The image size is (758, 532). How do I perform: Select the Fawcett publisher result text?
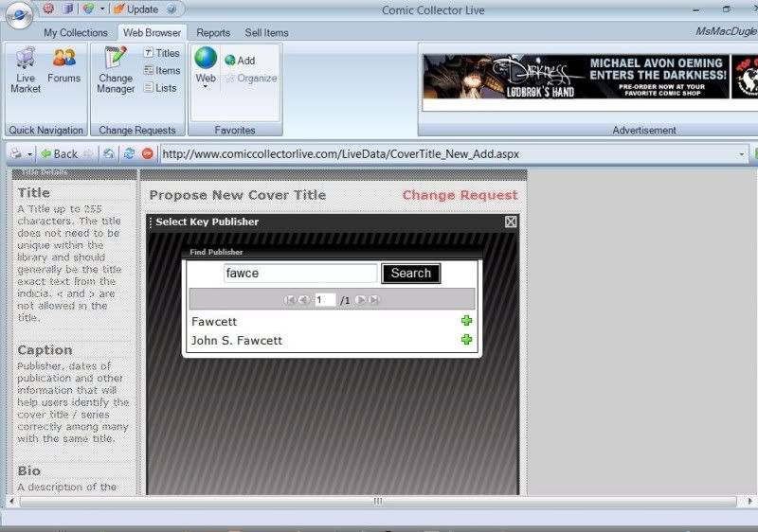click(x=214, y=322)
